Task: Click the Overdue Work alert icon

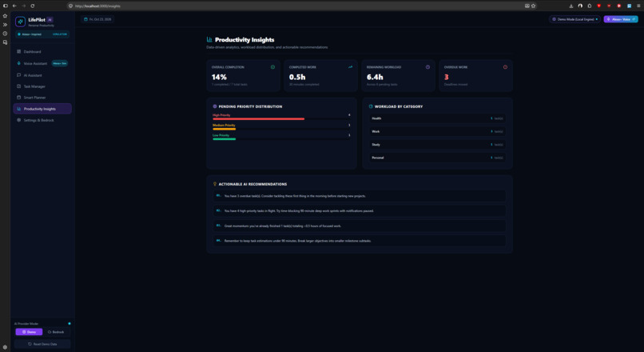Action: tap(505, 67)
